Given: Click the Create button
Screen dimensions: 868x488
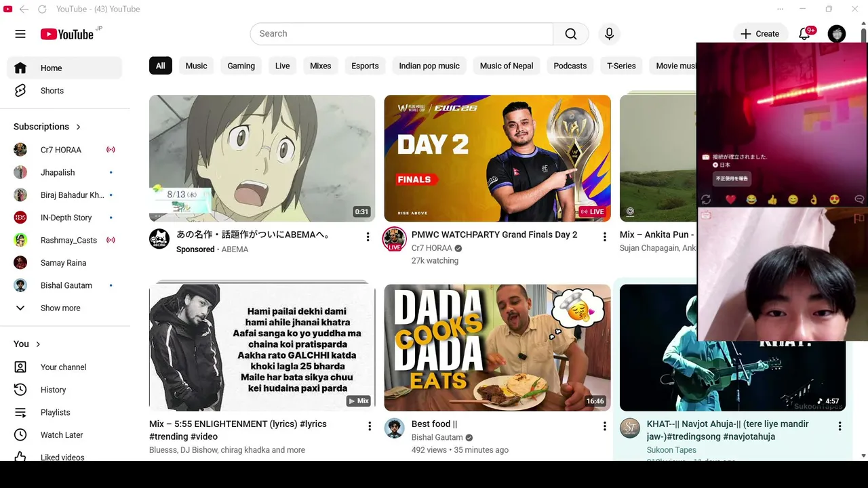Looking at the screenshot, I should pyautogui.click(x=759, y=34).
